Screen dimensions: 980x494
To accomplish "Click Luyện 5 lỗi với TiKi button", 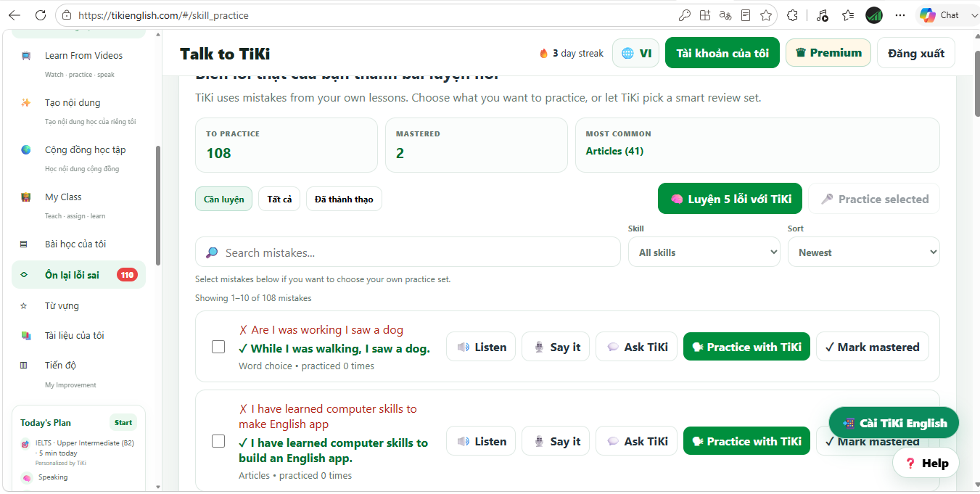I will pyautogui.click(x=730, y=199).
